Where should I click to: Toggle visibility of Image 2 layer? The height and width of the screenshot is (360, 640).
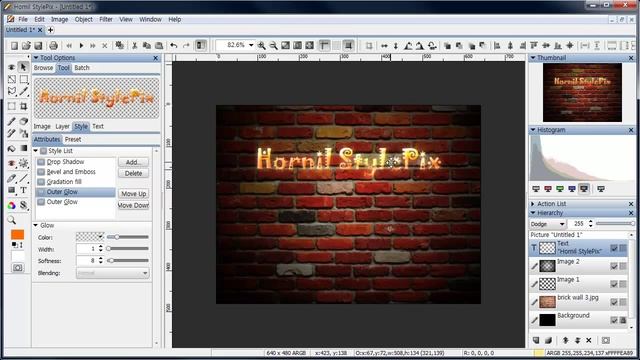[x=614, y=266]
